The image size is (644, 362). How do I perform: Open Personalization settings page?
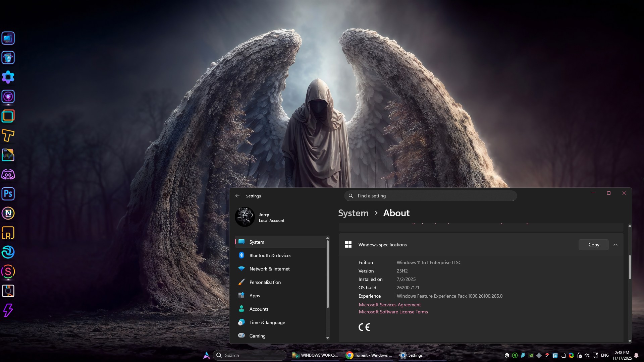tap(265, 282)
